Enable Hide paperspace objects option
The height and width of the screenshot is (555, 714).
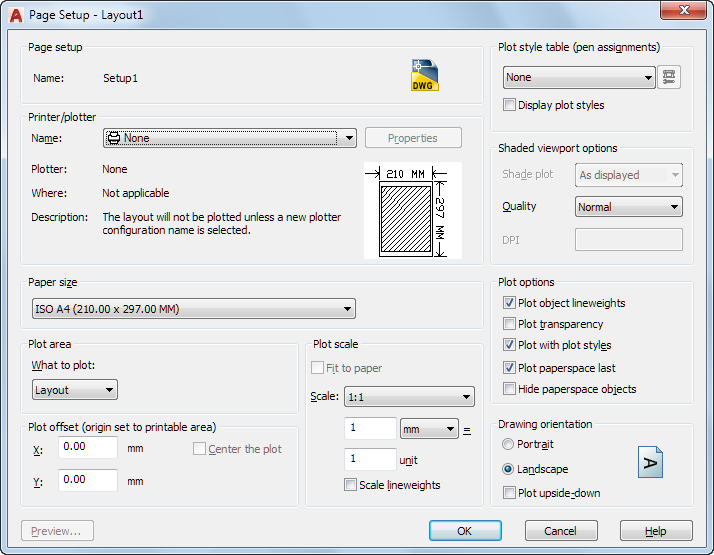[510, 389]
